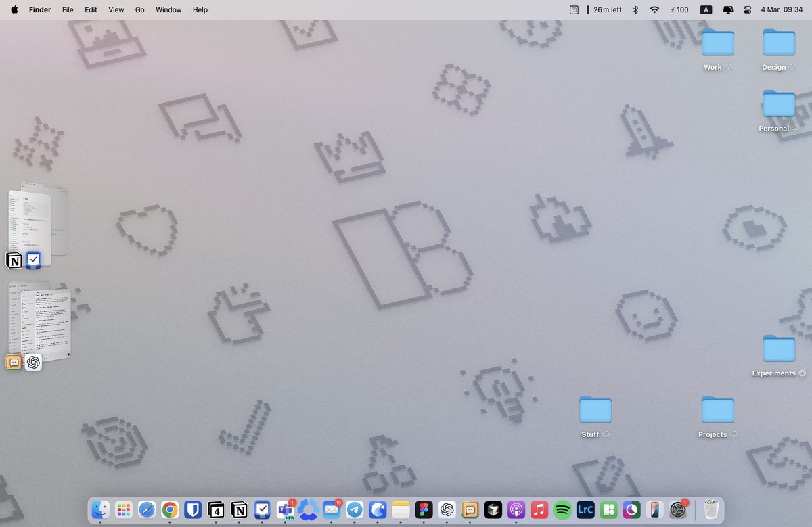Open the Apple menu
The image size is (812, 527).
(14, 9)
